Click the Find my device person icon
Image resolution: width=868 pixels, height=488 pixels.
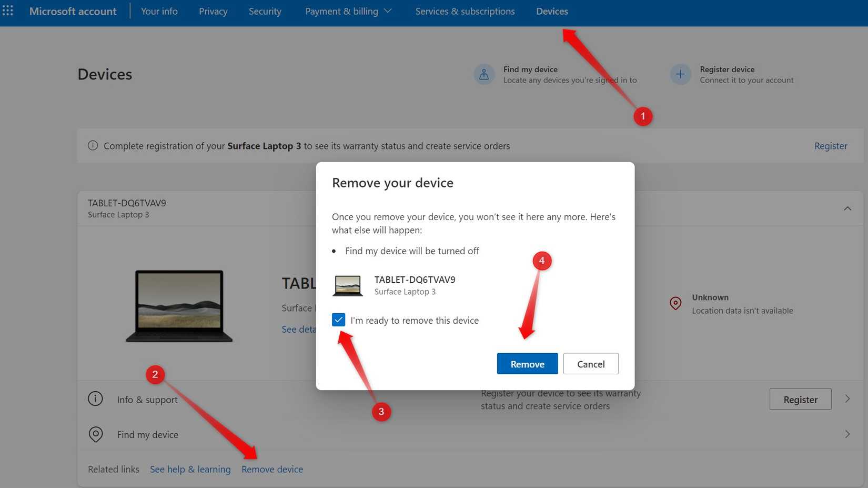coord(484,74)
